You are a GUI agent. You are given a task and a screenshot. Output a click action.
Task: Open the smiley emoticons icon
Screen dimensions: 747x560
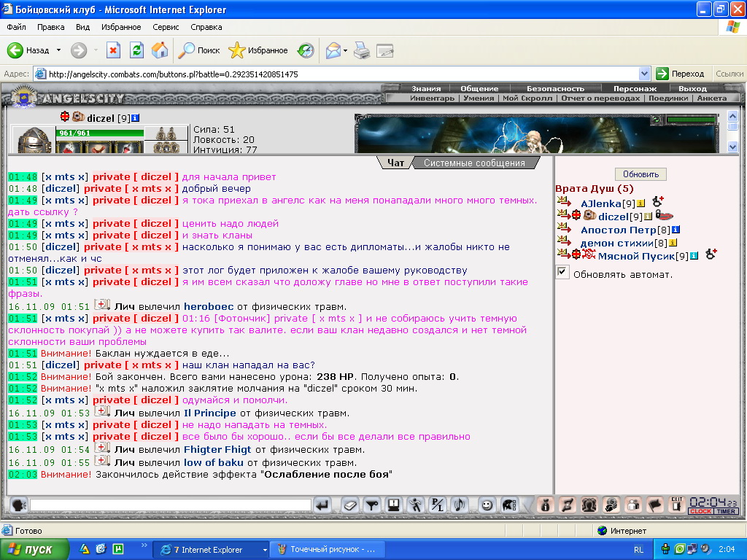(x=487, y=505)
